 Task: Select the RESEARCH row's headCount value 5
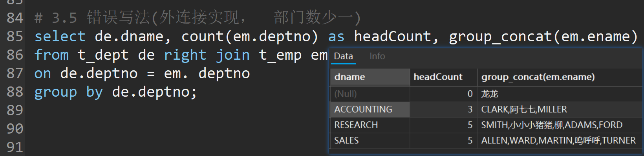click(x=444, y=125)
